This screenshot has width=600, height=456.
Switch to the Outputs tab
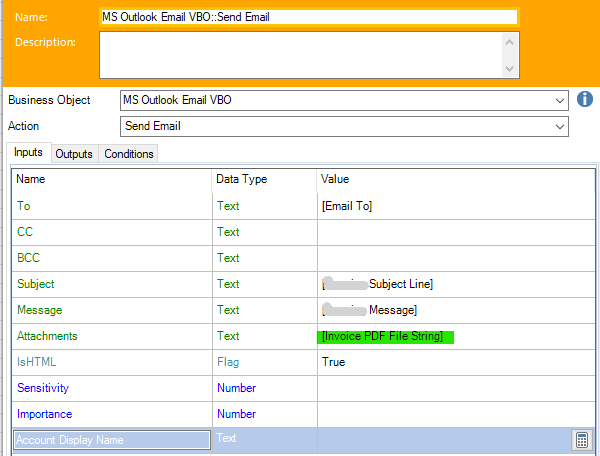(x=74, y=154)
